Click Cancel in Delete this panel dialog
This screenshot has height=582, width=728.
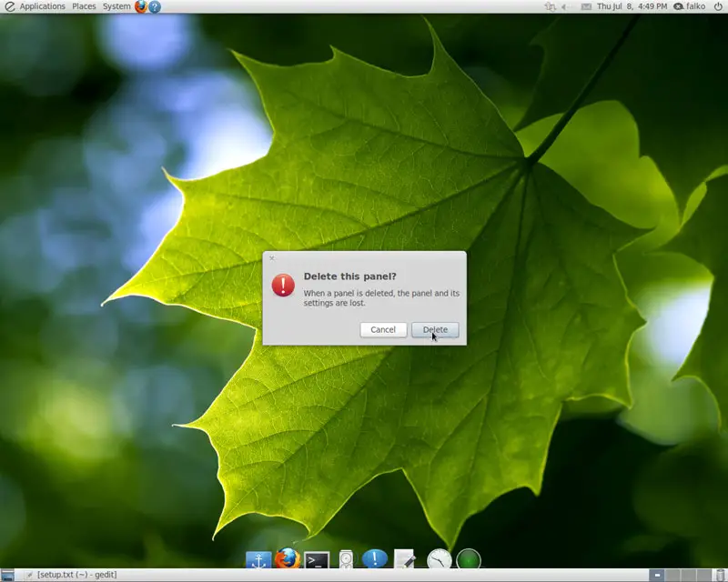(x=383, y=329)
